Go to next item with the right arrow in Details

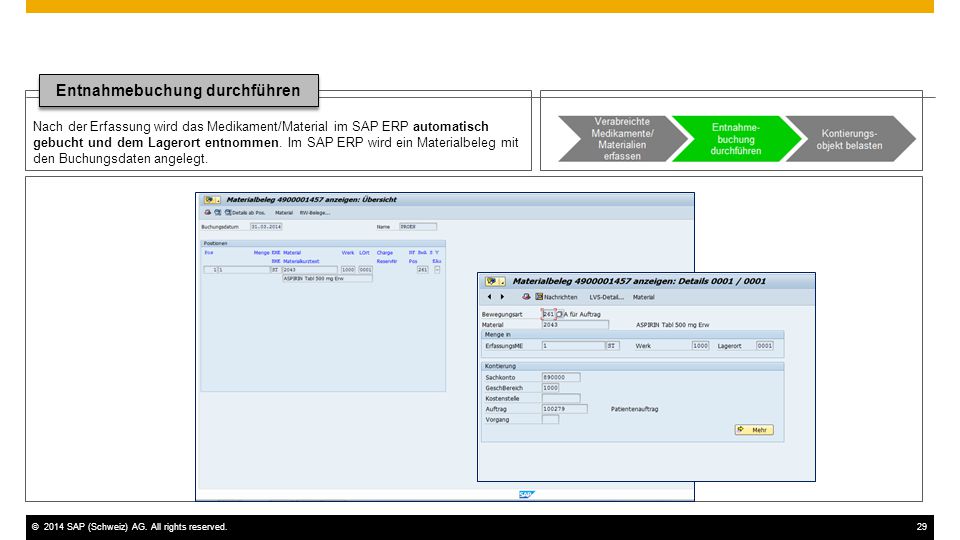tap(503, 297)
